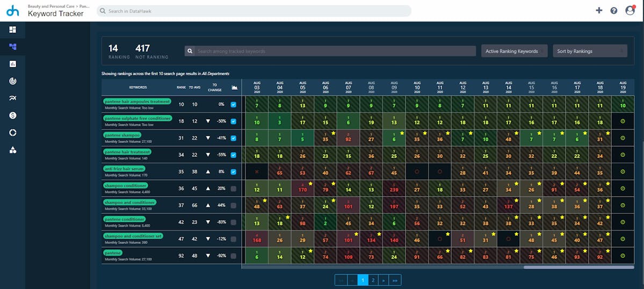
Task: Open the pantene shampoo keyword tag
Action: coord(122,135)
